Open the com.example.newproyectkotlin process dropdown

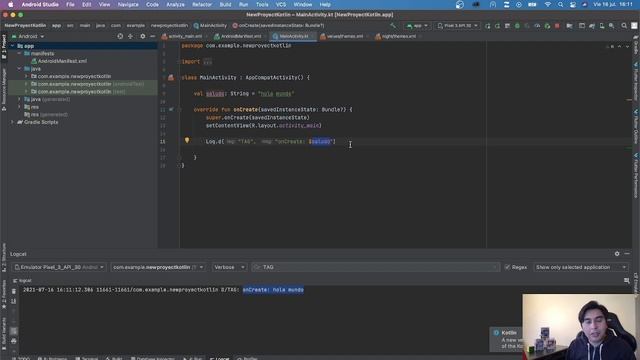coord(158,267)
